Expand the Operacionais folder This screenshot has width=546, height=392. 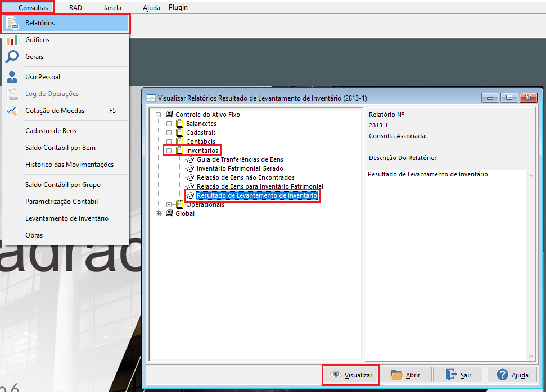pyautogui.click(x=169, y=205)
